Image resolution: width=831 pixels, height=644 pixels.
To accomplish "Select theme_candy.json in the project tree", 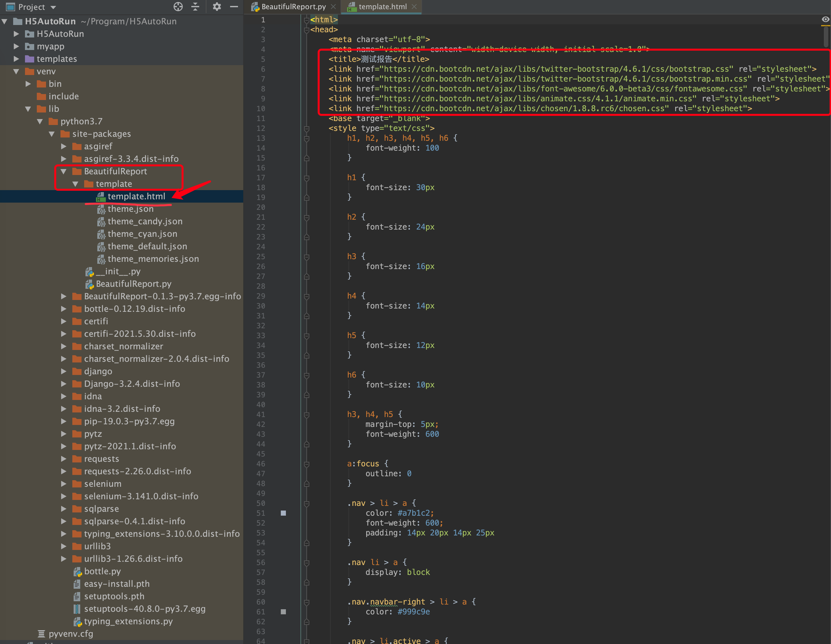I will pyautogui.click(x=145, y=221).
